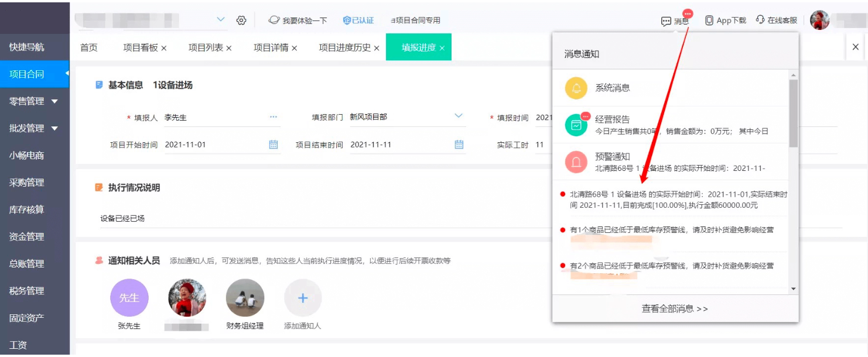This screenshot has height=357, width=868.
Task: Click the red 预警通知 alarm icon
Action: point(576,162)
